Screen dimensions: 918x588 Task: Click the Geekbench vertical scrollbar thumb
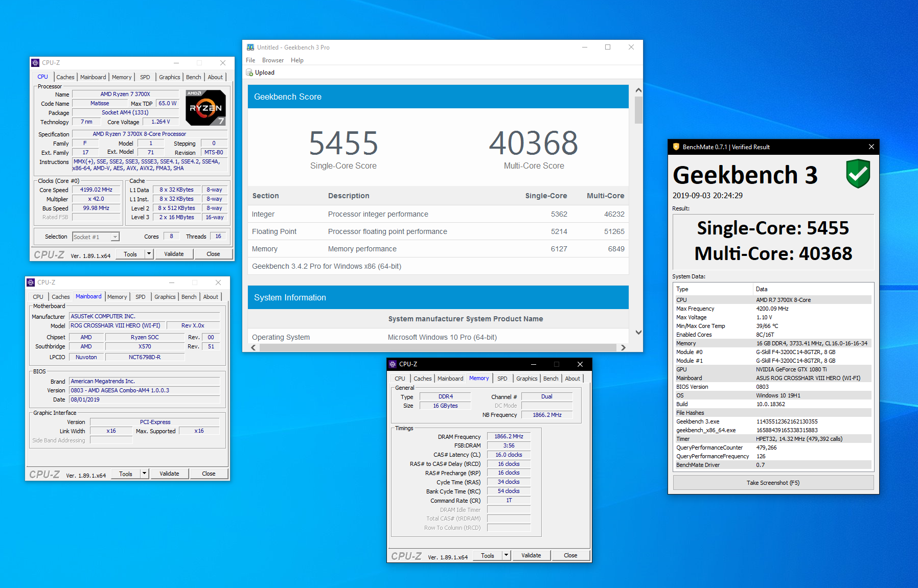pos(638,110)
